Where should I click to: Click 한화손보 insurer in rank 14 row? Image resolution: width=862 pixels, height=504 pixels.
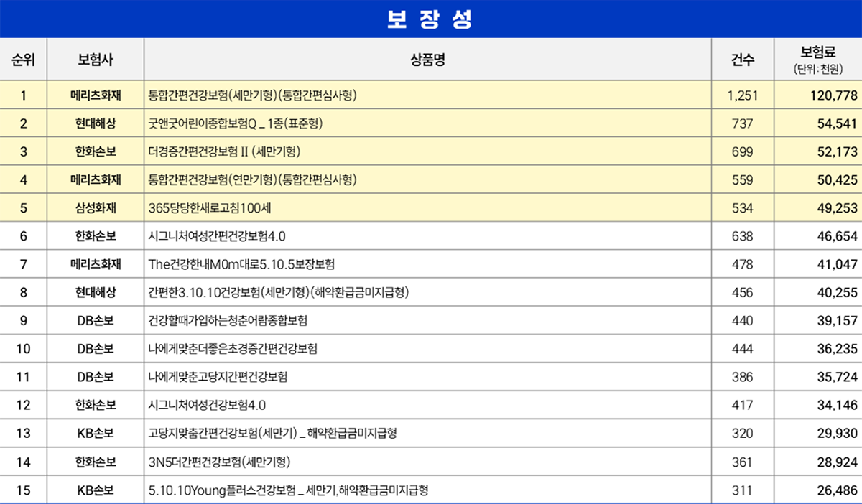96,462
